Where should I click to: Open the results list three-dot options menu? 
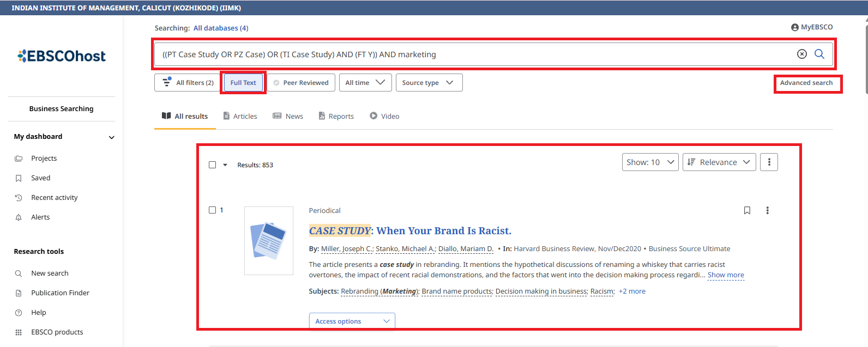(x=769, y=162)
